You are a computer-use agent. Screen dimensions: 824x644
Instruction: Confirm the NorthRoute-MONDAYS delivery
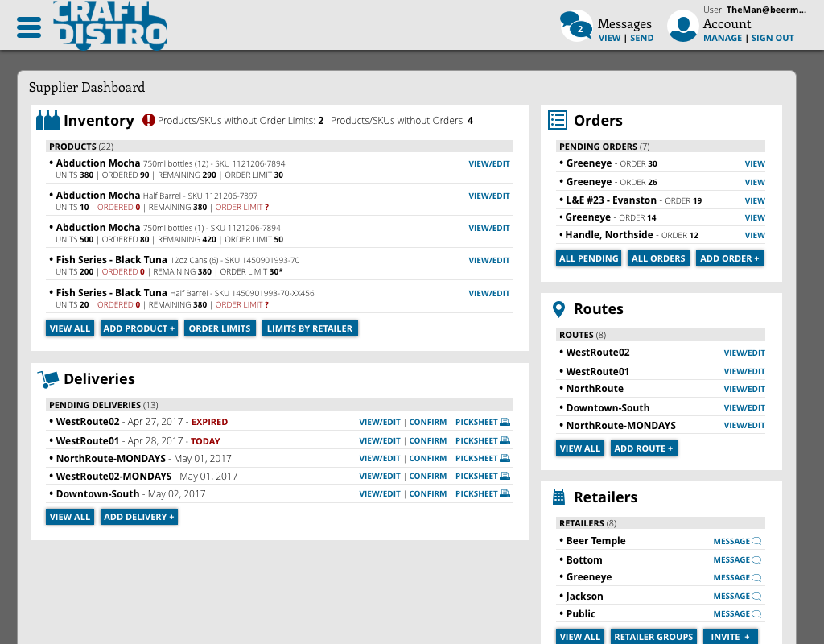(427, 457)
